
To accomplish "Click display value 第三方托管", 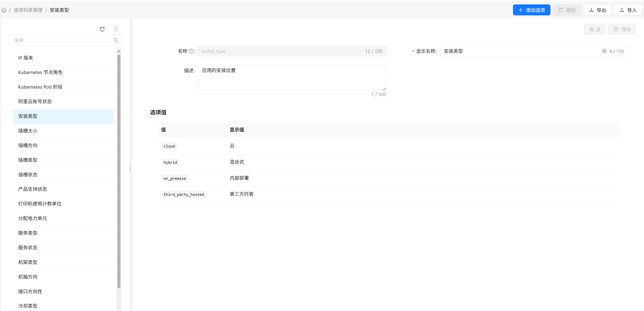I will click(x=242, y=194).
